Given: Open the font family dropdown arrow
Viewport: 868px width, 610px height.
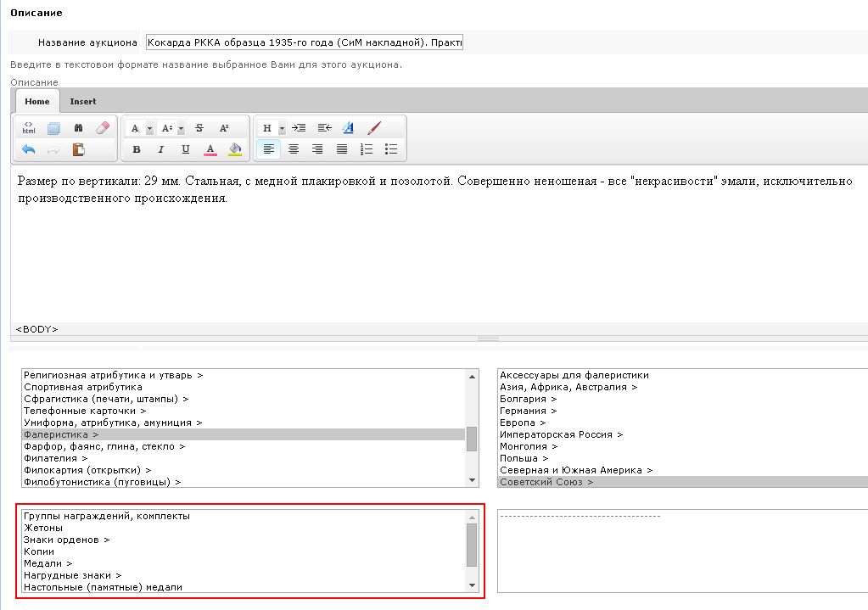Looking at the screenshot, I should 149,128.
